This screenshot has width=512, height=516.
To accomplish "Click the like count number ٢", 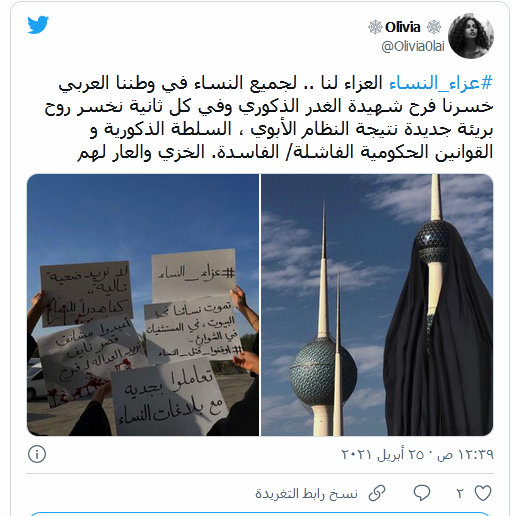I will click(x=460, y=493).
